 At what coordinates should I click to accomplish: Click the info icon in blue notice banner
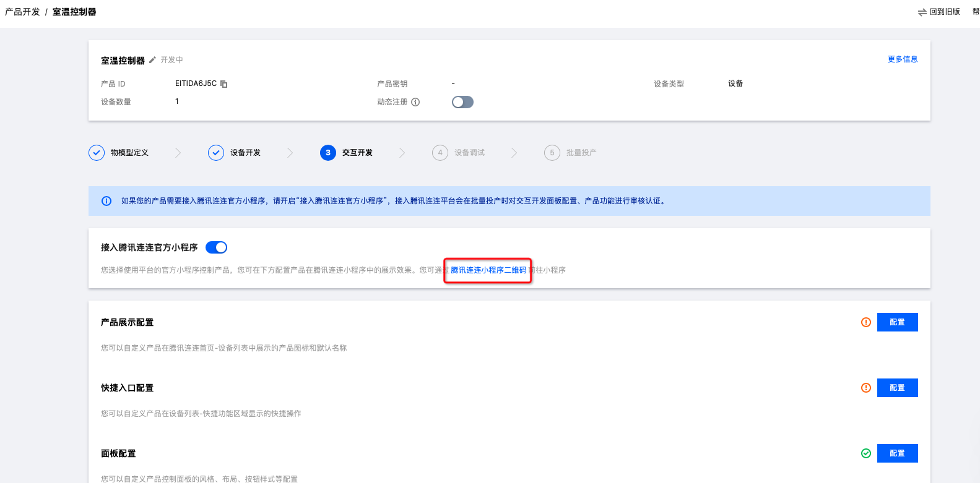point(106,201)
